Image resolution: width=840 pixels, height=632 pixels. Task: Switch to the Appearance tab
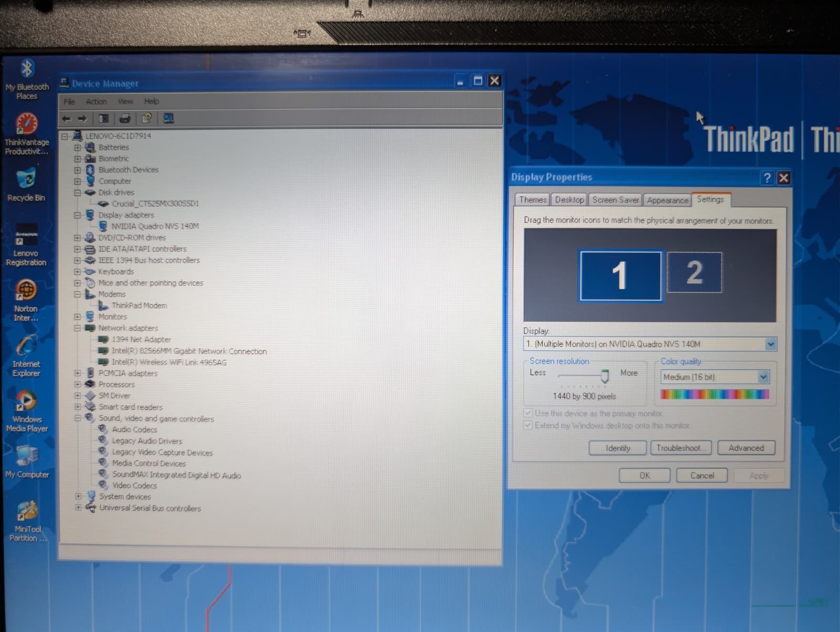667,201
